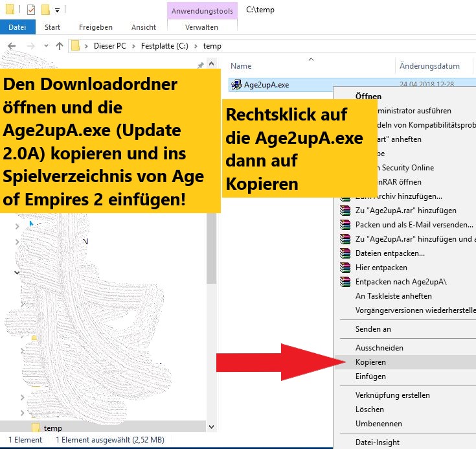Choose Umbenennen in the context menu
Image resolution: width=476 pixels, height=449 pixels.
pos(379,424)
